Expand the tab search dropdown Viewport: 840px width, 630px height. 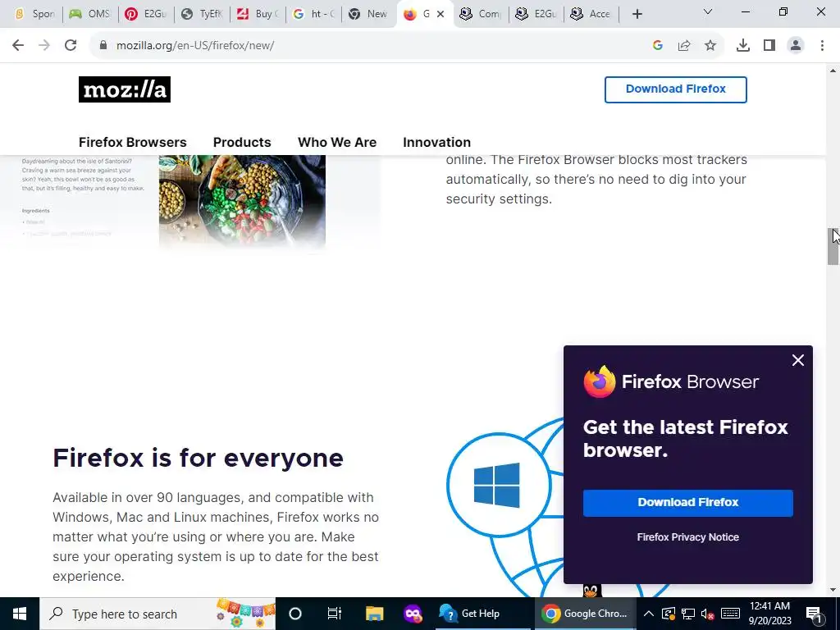click(708, 11)
